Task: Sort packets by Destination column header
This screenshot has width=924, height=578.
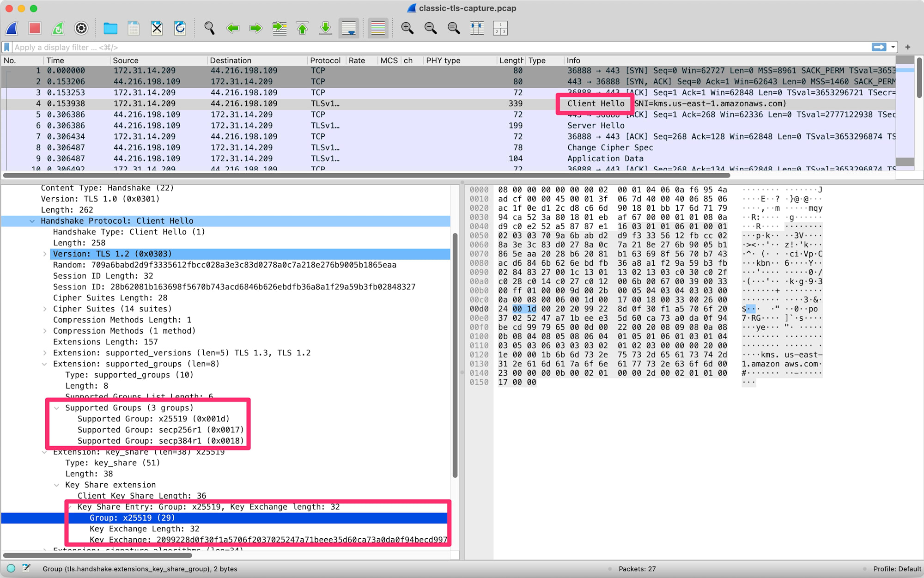Action: [257, 61]
